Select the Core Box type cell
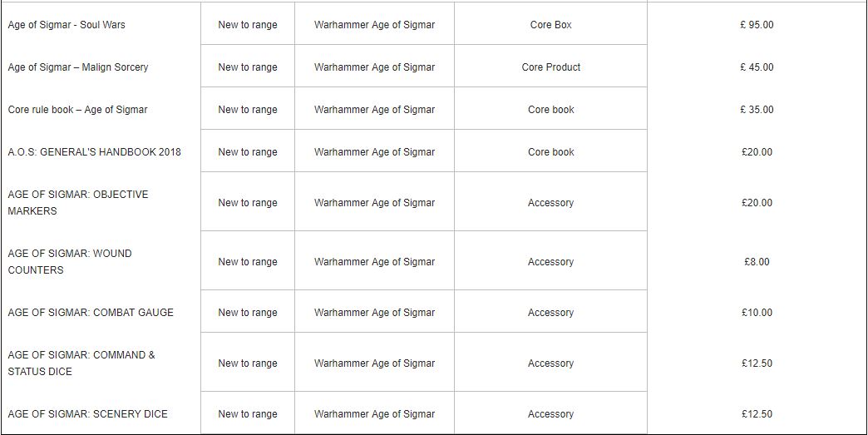The height and width of the screenshot is (435, 868). (x=550, y=25)
